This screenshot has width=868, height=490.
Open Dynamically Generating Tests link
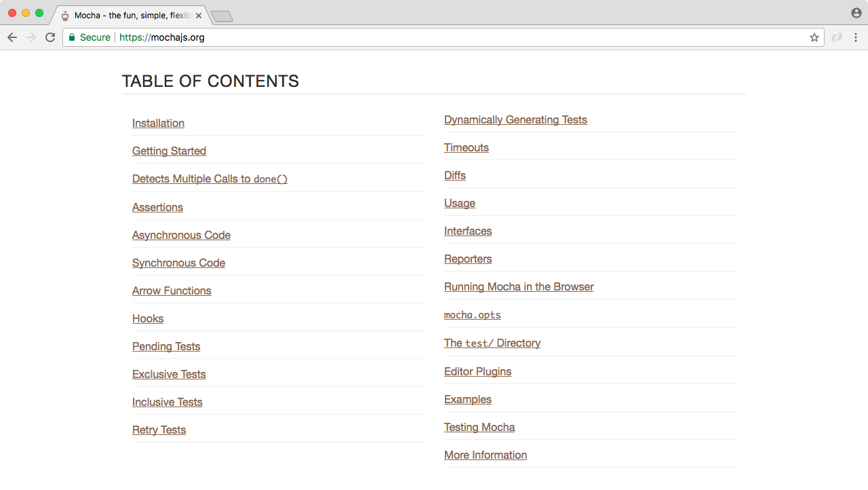pos(515,119)
